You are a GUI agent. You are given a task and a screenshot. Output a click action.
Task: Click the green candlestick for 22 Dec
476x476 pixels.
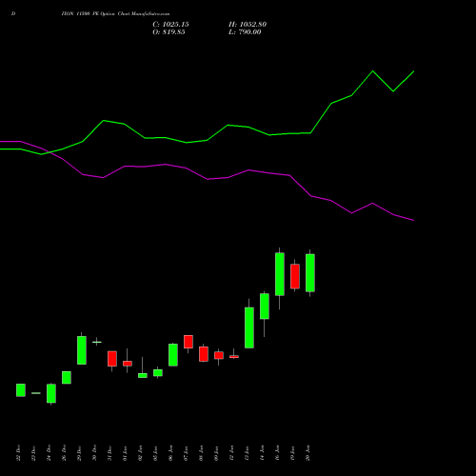click(x=21, y=390)
